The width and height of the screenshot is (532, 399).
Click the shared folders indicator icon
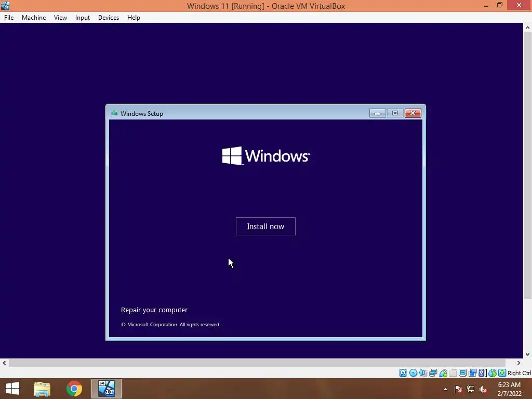tap(453, 373)
